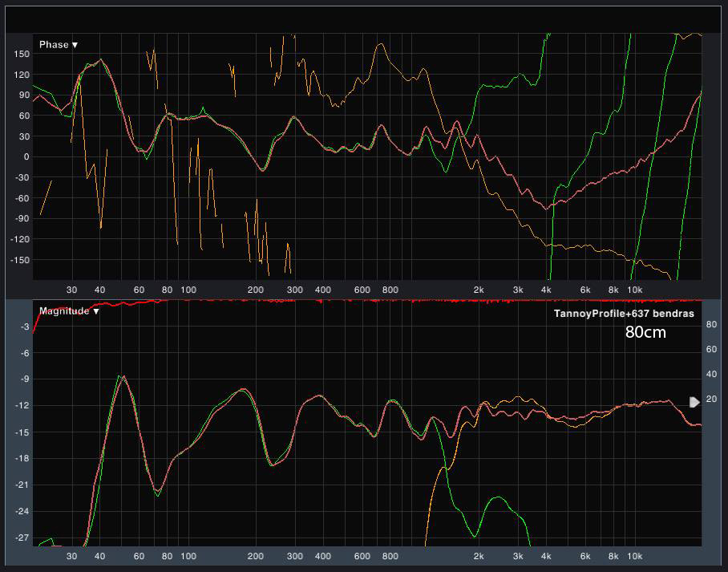Open the Phase graph type dropdown
728x572 pixels.
click(58, 45)
